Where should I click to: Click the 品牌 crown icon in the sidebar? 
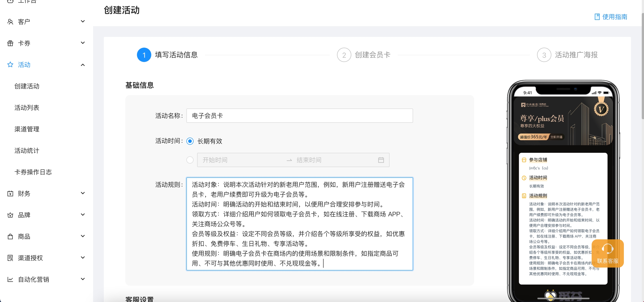coord(10,215)
